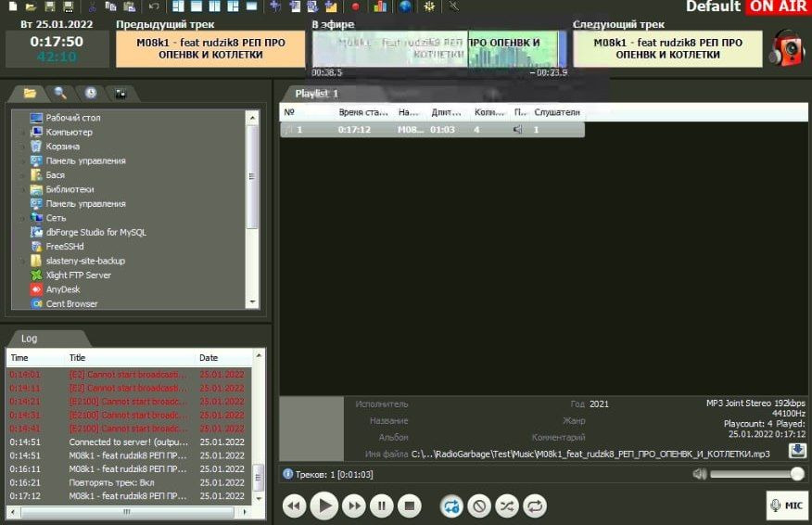This screenshot has height=525, width=812.
Task: Select the fifth window layout icon
Action: coord(252,6)
